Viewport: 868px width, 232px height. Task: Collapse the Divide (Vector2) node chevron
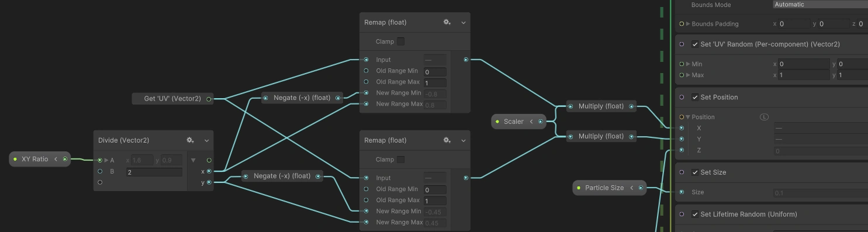(206, 140)
